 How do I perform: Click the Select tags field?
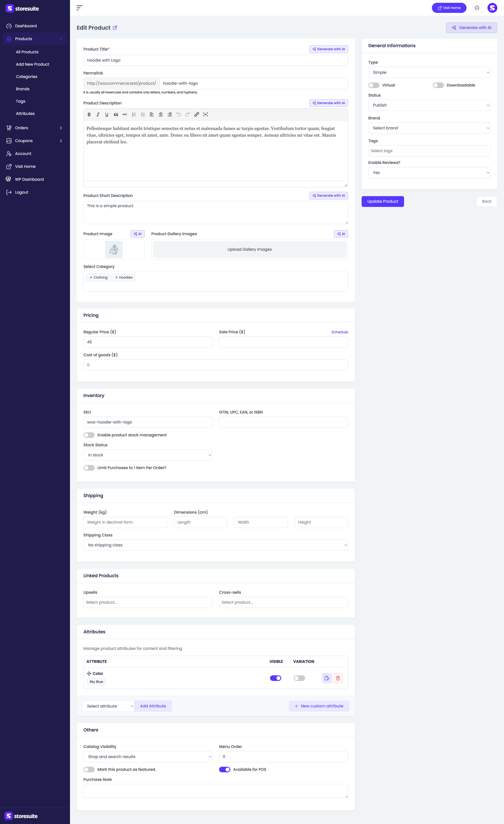point(429,151)
